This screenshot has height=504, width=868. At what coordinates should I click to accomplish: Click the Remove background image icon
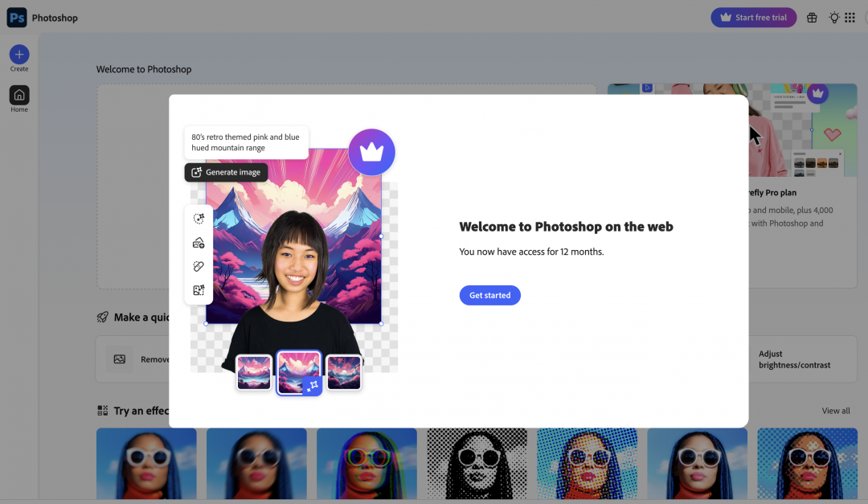coord(120,359)
